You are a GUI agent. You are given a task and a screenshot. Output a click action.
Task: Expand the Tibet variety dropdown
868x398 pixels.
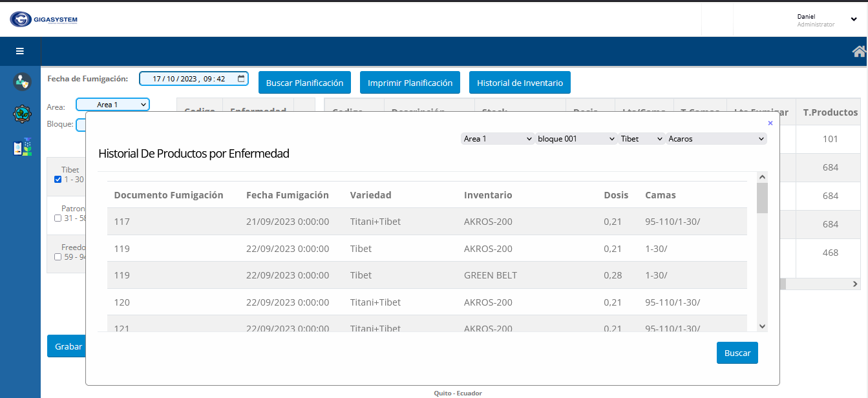click(641, 139)
